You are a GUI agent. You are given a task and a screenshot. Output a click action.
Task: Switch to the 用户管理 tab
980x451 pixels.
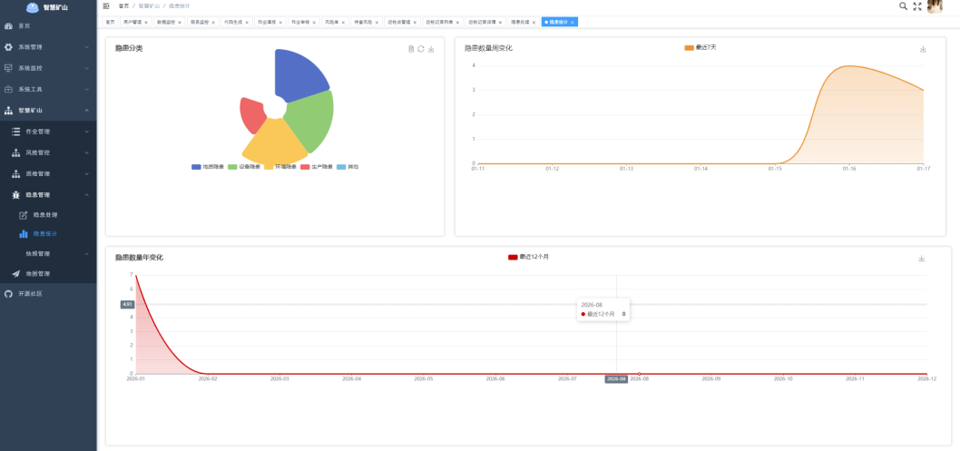point(135,22)
